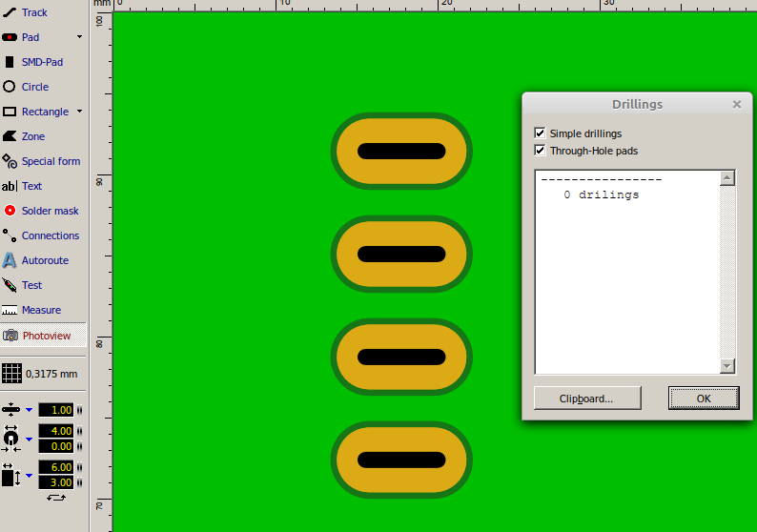Start the Autoroute tool
The image size is (757, 532).
point(44,260)
